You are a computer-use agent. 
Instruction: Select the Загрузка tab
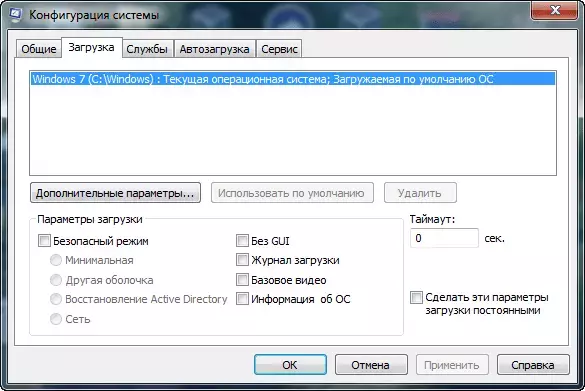pyautogui.click(x=91, y=47)
